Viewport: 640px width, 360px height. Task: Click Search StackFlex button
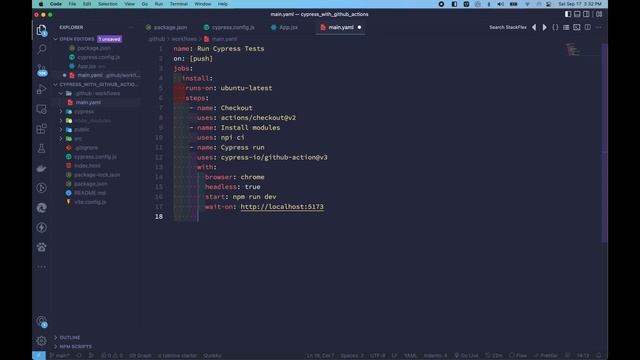508,27
